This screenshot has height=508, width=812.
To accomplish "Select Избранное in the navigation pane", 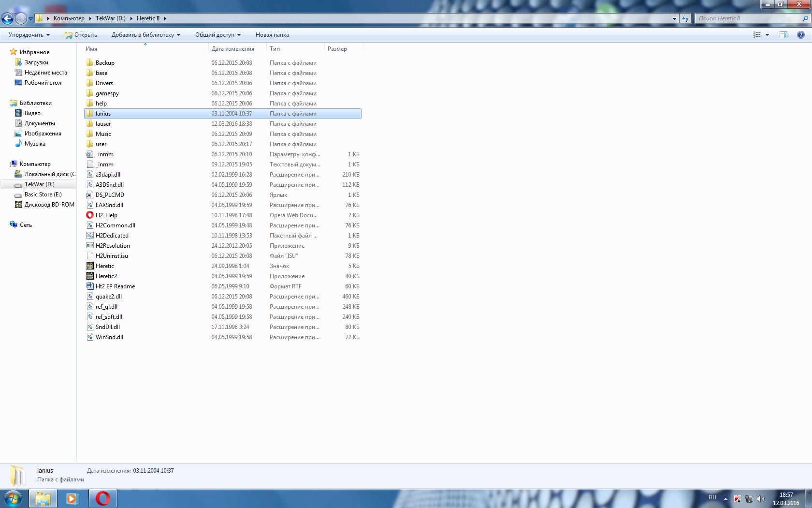I will 34,52.
